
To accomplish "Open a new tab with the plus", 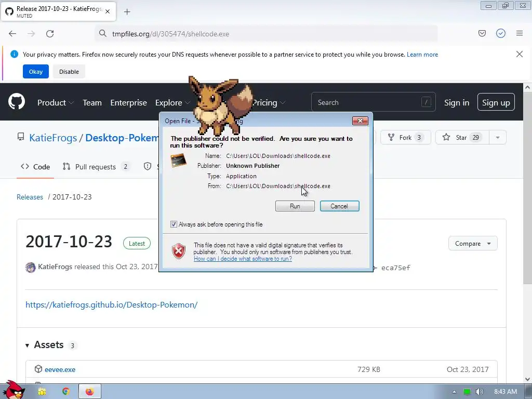I will [x=127, y=12].
